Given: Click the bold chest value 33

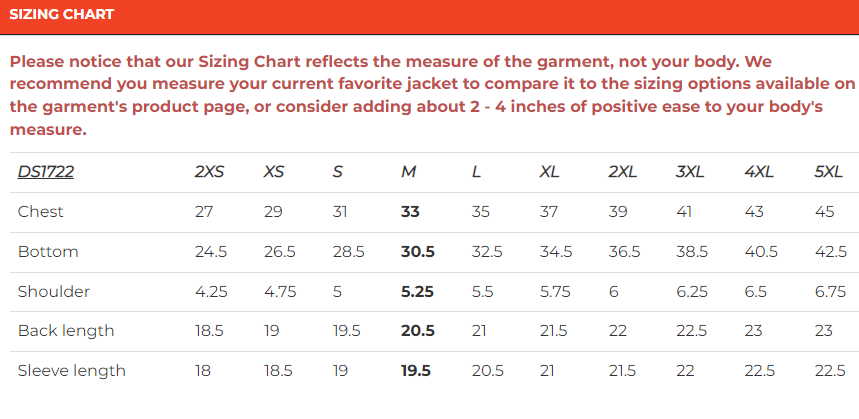Looking at the screenshot, I should (410, 211).
